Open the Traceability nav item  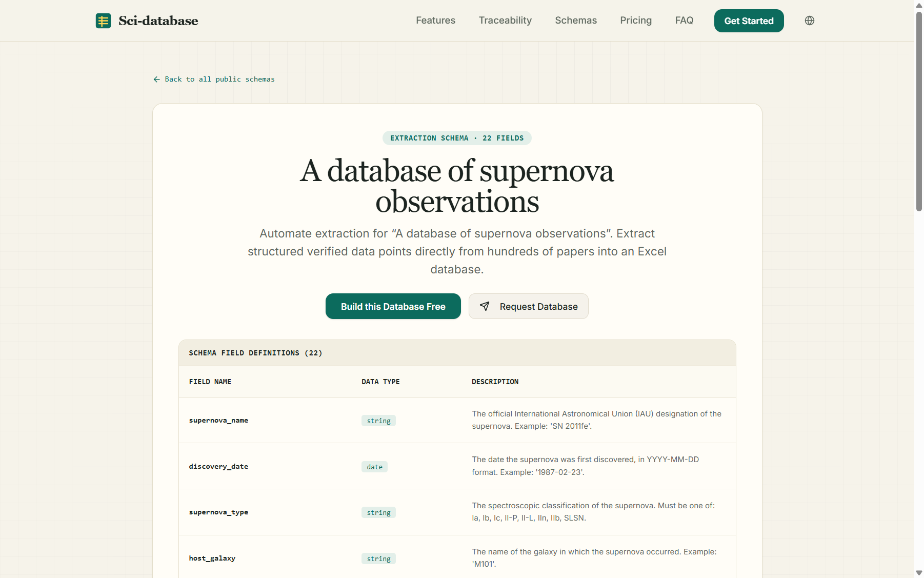[x=505, y=21]
